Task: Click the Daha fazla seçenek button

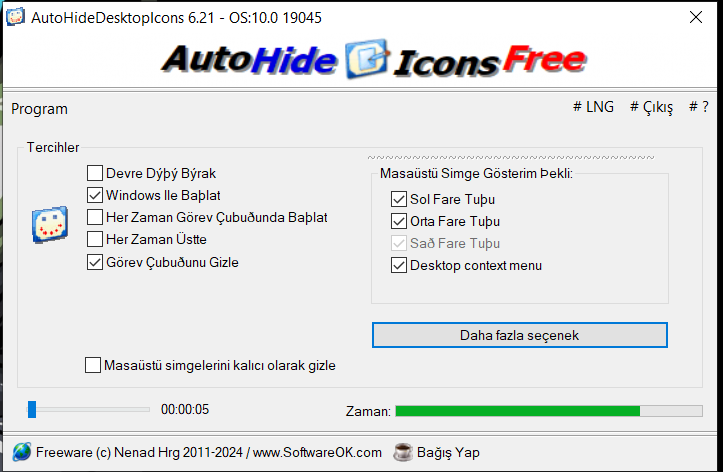Action: pos(520,335)
